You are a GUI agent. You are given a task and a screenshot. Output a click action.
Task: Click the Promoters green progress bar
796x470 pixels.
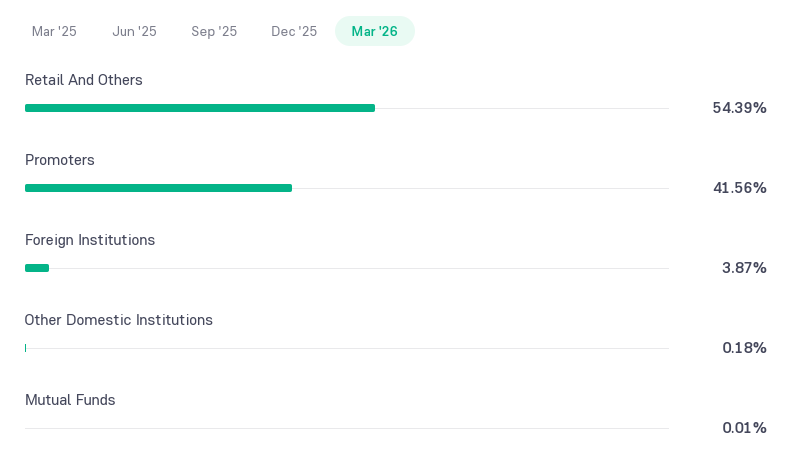pyautogui.click(x=158, y=188)
